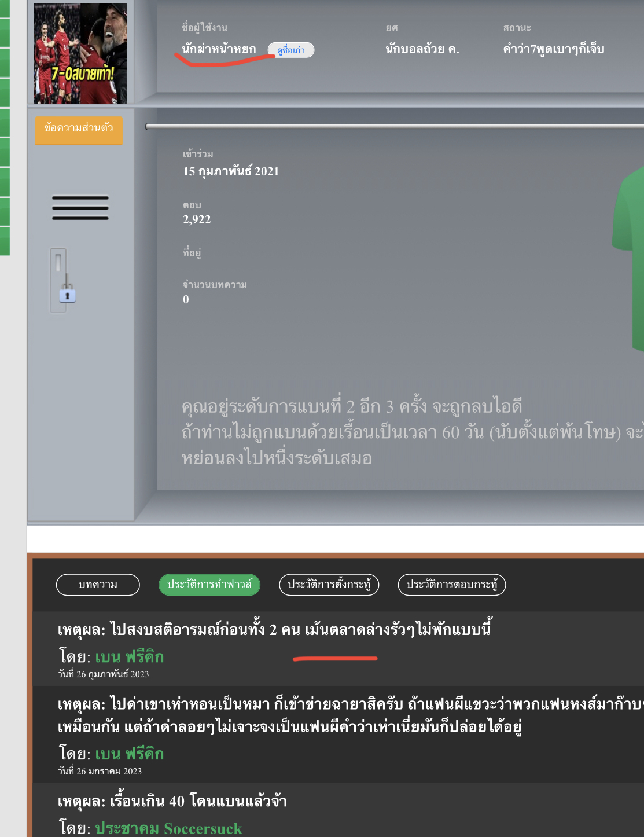Screen dimensions: 644x837
Task: Click the date วันที่ 26 มกราคม 2023
Action: tap(100, 772)
